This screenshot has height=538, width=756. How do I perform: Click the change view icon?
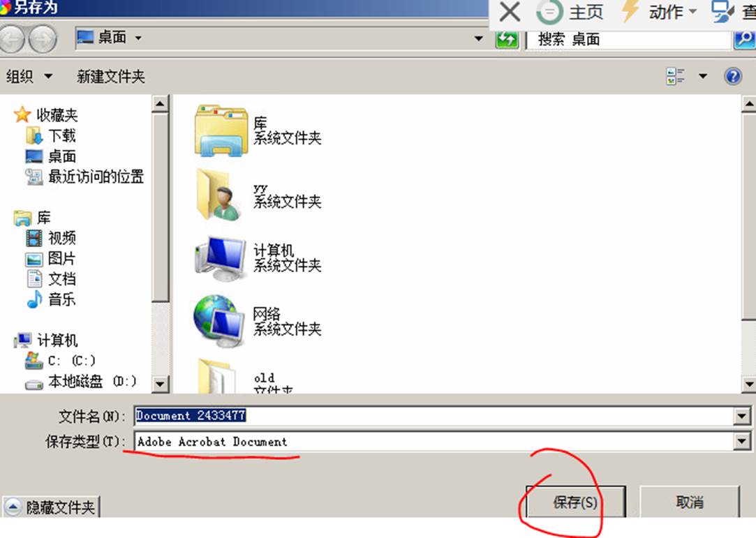(675, 76)
